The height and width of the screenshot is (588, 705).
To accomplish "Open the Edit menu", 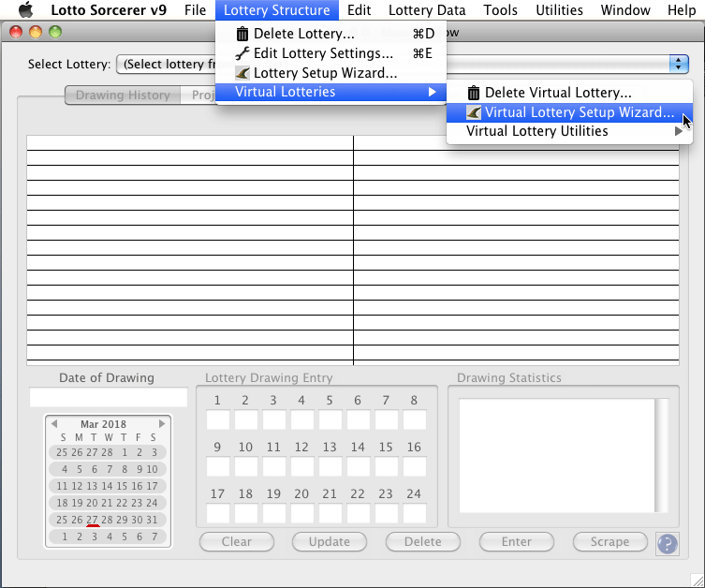I will coord(359,10).
